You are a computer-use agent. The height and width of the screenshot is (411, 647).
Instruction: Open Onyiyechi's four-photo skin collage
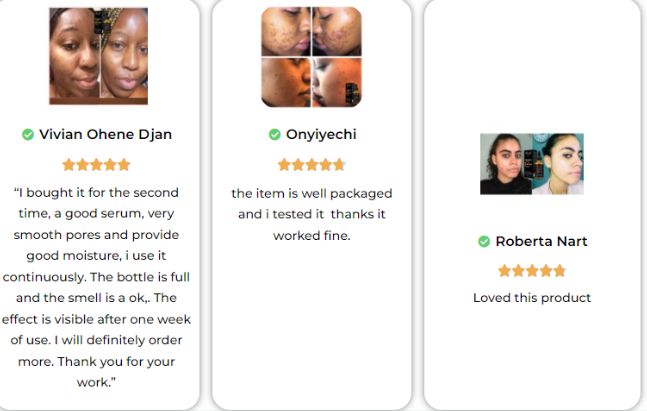point(311,57)
